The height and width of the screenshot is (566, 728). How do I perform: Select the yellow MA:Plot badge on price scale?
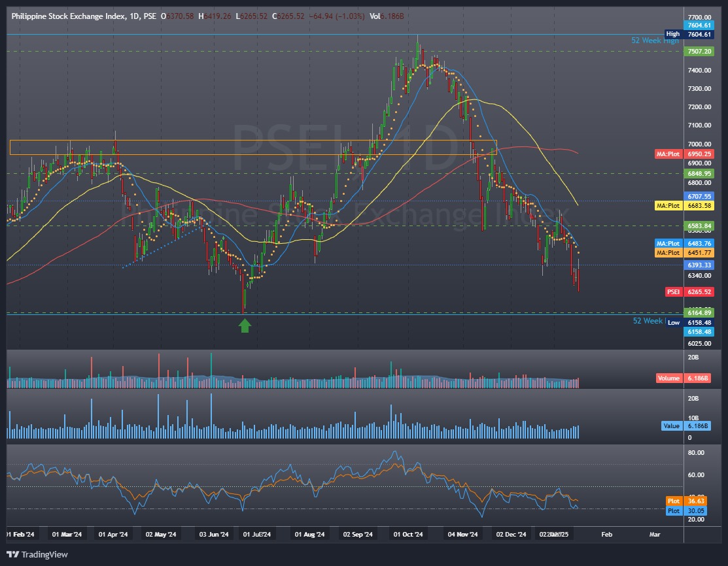[x=668, y=206]
